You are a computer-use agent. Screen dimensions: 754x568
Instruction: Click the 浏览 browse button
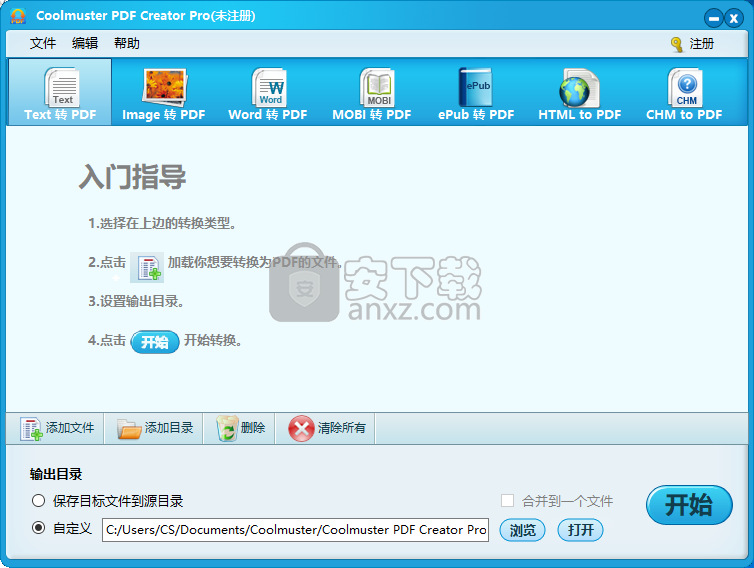[x=522, y=530]
